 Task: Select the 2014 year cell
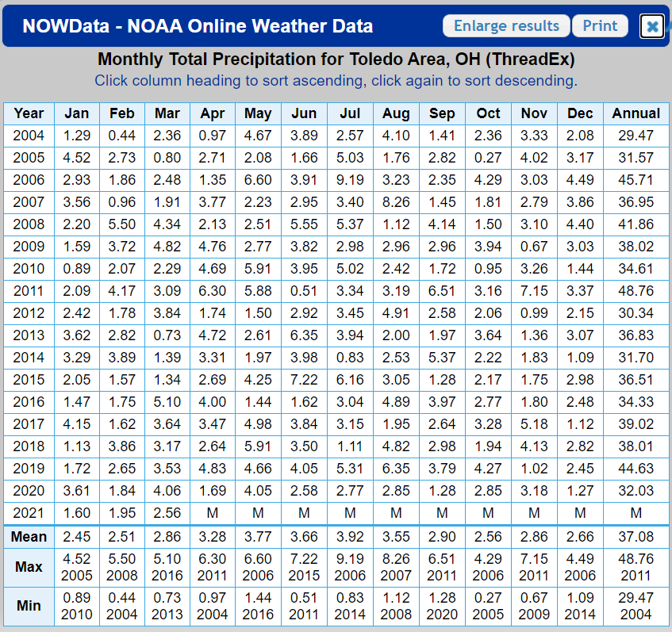click(29, 358)
